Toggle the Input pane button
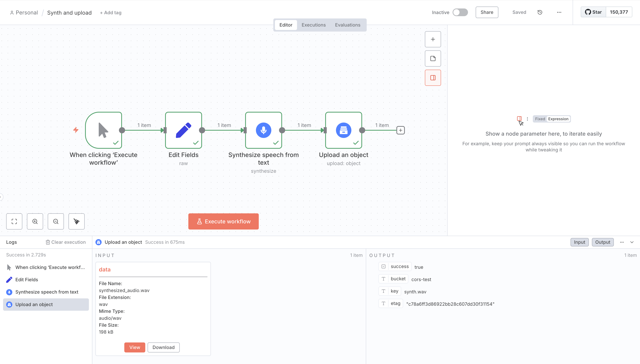This screenshot has width=640, height=364. point(579,242)
